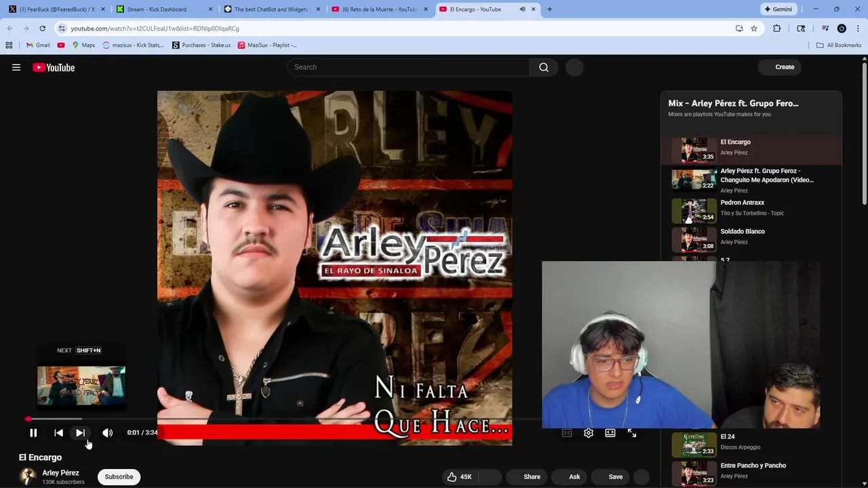Click into the YouTube search field
Viewport: 868px width, 488px height.
(408, 67)
